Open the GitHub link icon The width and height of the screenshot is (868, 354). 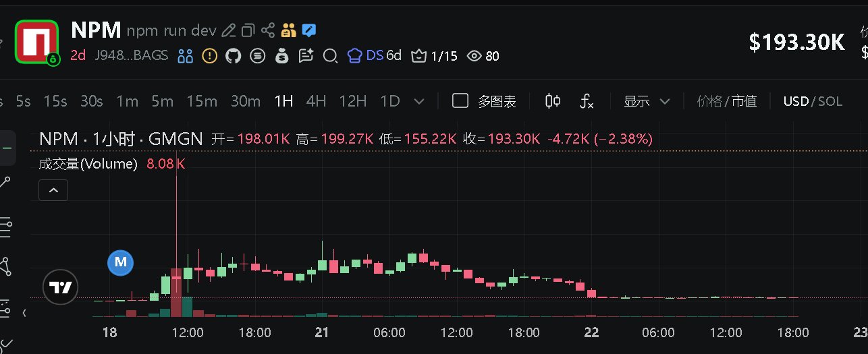pyautogui.click(x=233, y=56)
